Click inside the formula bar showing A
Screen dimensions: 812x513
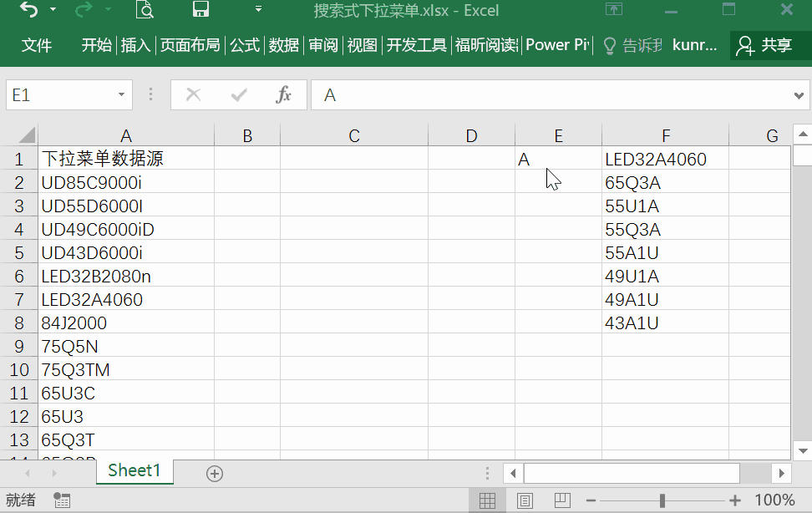click(x=549, y=94)
